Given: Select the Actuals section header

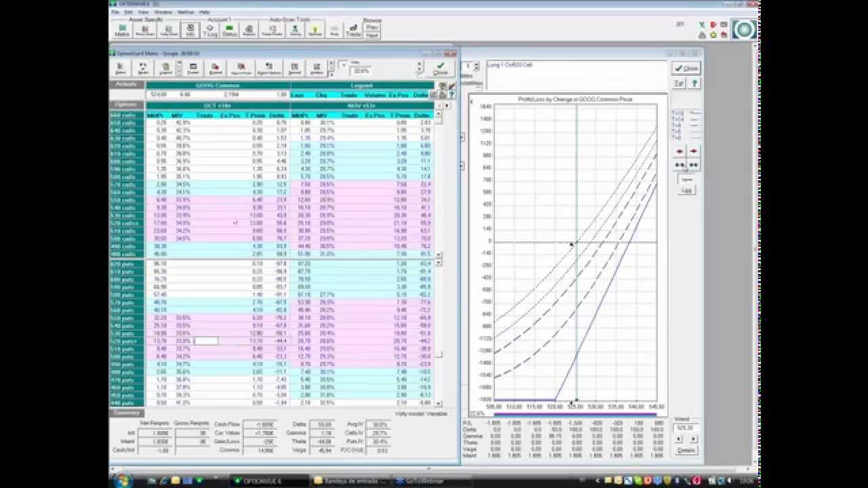Looking at the screenshot, I should [x=126, y=85].
